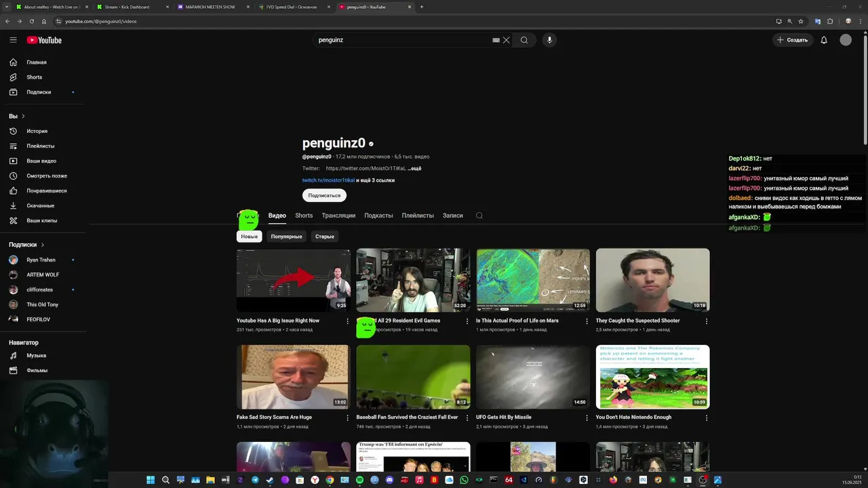Open options for 'Fake Sad Story Scams Are Huge'
The height and width of the screenshot is (488, 868).
(347, 418)
